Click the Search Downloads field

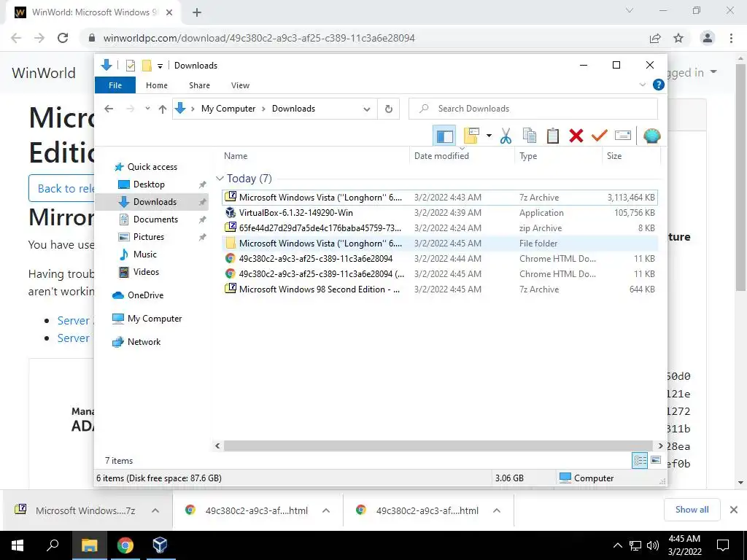pyautogui.click(x=533, y=109)
